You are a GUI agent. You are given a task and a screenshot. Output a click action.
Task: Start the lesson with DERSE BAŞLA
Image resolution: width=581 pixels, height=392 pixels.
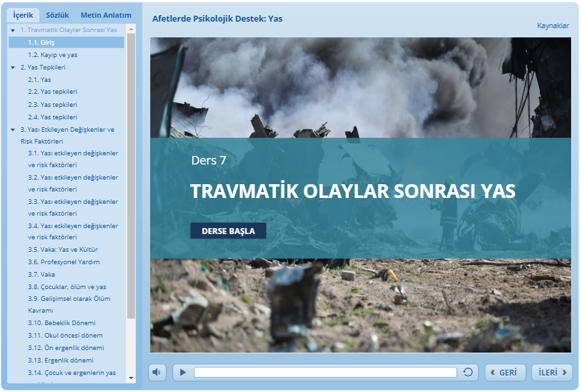(x=228, y=231)
